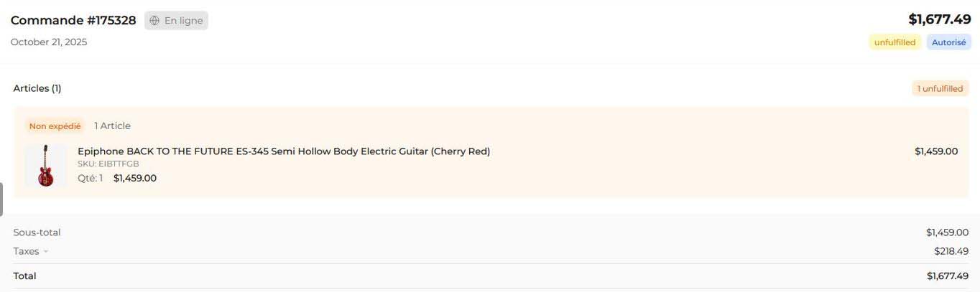980x292 pixels.
Task: Open the Epiphone ES-345 guitar product name
Action: (x=283, y=151)
